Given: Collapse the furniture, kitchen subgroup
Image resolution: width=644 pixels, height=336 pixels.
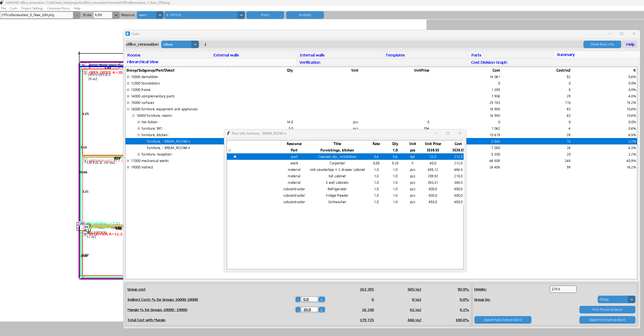Looking at the screenshot, I should point(139,135).
